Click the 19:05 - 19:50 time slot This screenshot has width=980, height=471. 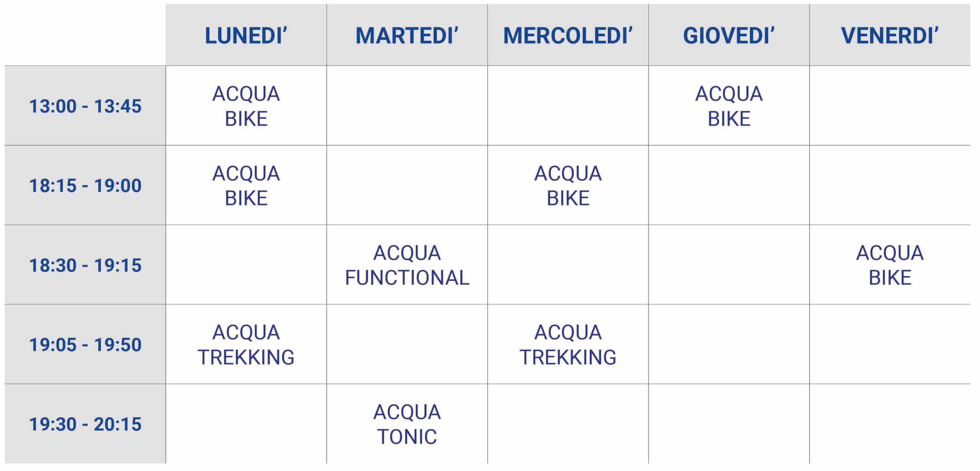point(85,344)
